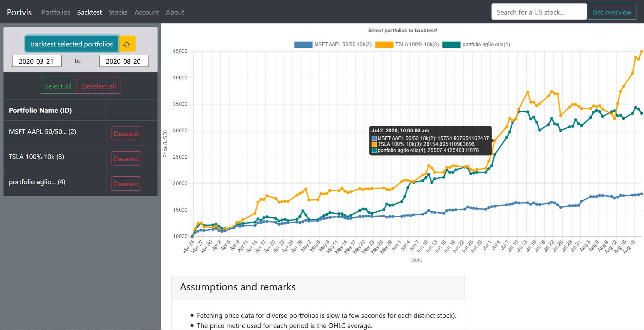
Task: Click the final MSFT AAPL blue data point
Action: [x=641, y=194]
